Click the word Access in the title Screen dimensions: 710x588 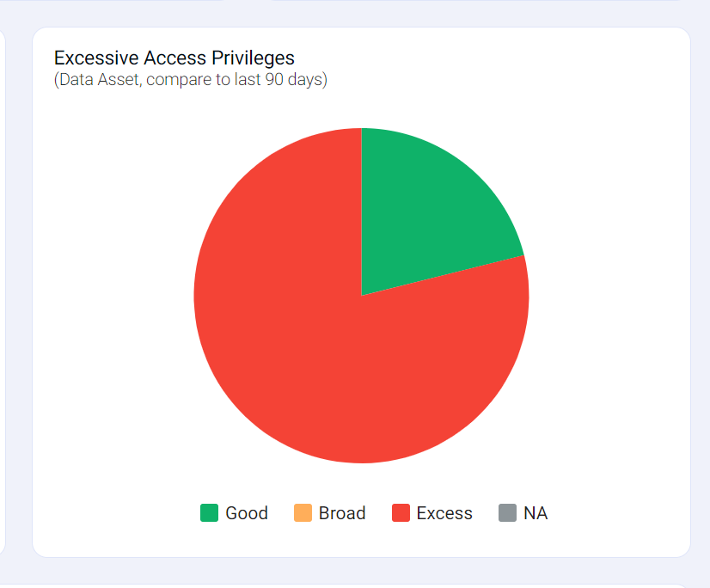[x=175, y=58]
